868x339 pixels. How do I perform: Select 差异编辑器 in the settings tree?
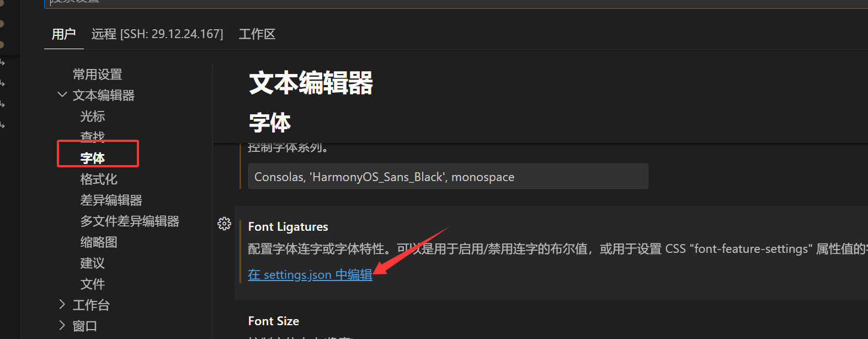[111, 200]
